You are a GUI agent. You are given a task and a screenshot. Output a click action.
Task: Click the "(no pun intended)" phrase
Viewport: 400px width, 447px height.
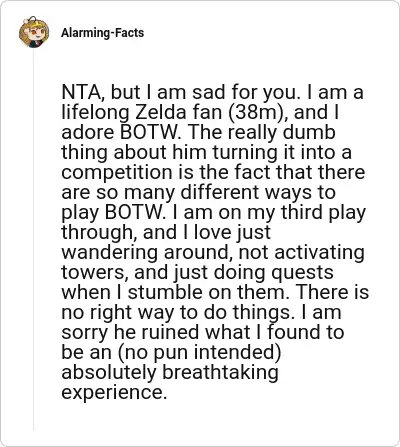(198, 352)
